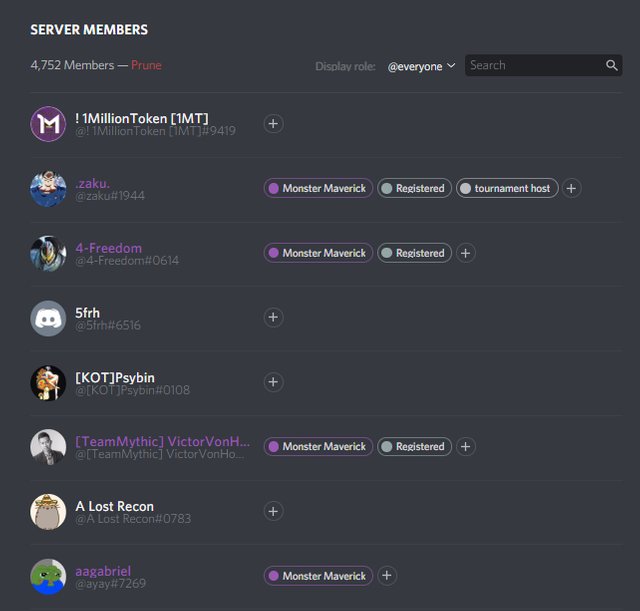The width and height of the screenshot is (640, 611).
Task: Remove Monster Maverick role from .zaku.
Action: [273, 188]
